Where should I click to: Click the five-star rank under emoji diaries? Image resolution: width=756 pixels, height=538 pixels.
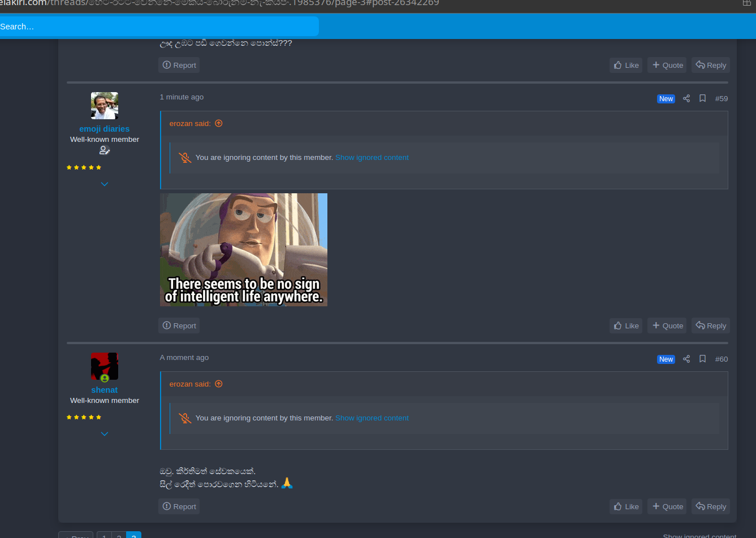click(84, 167)
